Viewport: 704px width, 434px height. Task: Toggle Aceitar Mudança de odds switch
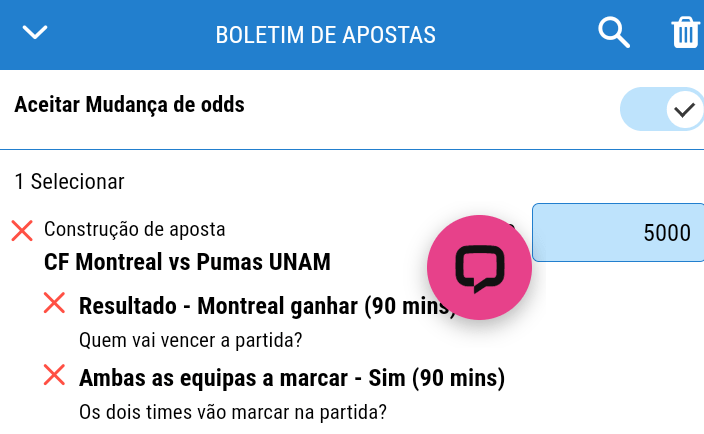pyautogui.click(x=660, y=109)
